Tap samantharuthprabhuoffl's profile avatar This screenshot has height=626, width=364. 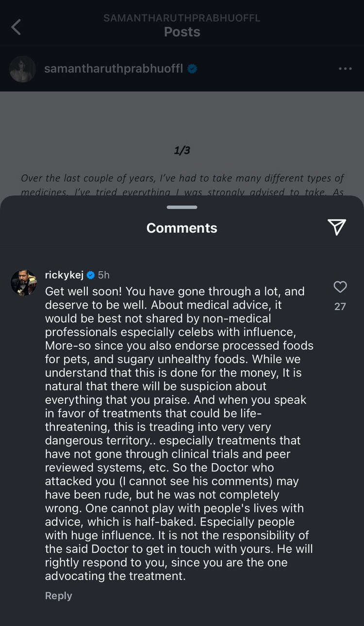click(22, 69)
